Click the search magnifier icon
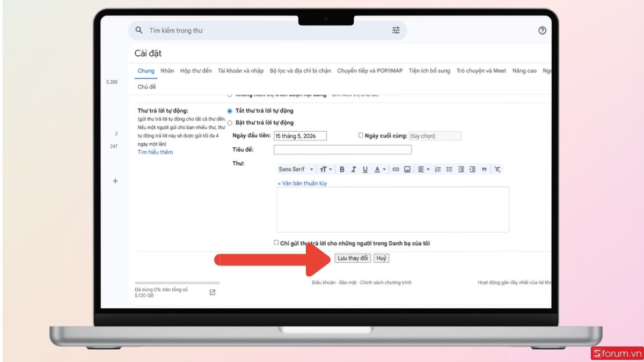This screenshot has height=362, width=644. [x=140, y=31]
